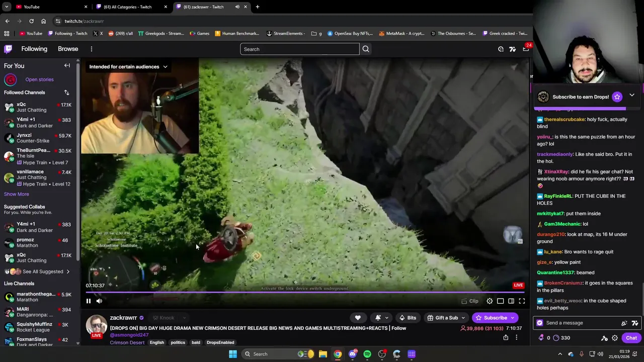Expand Subscribe to earn Drops chevron
The image size is (644, 362).
pyautogui.click(x=632, y=95)
